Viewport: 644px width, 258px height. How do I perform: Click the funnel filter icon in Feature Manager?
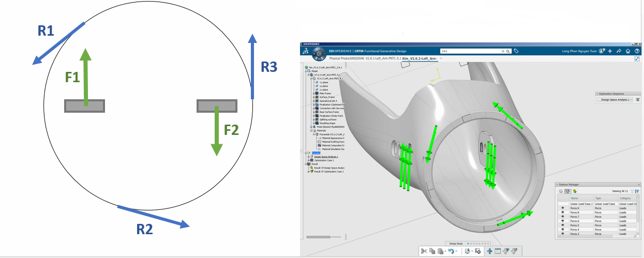pyautogui.click(x=632, y=191)
